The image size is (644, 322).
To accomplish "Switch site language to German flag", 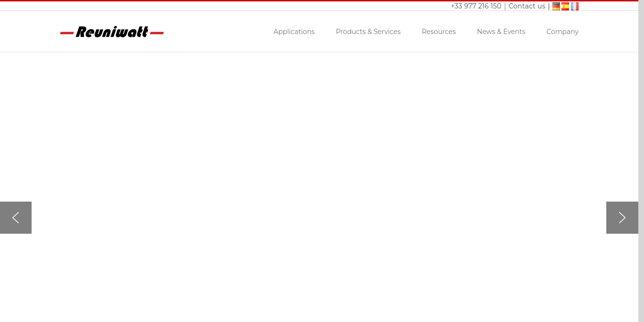I will coord(556,6).
